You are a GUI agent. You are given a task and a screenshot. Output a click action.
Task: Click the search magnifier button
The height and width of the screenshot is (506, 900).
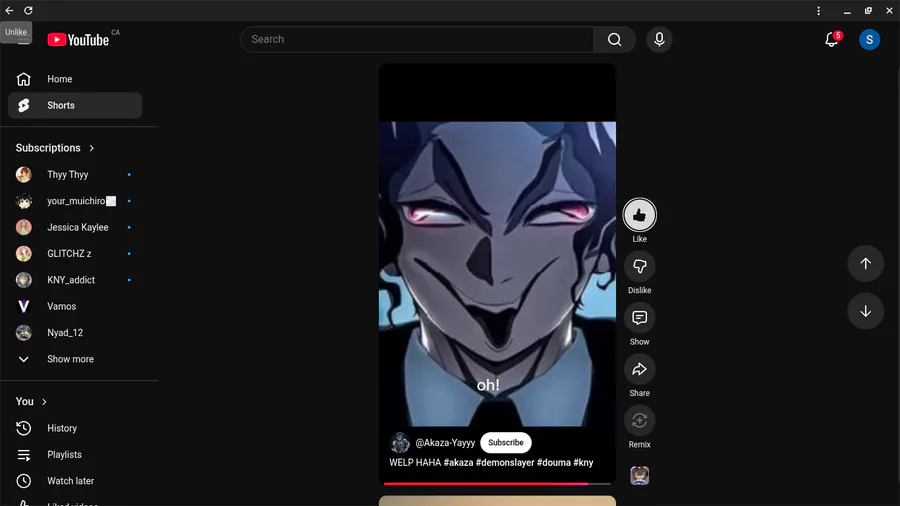coord(614,40)
